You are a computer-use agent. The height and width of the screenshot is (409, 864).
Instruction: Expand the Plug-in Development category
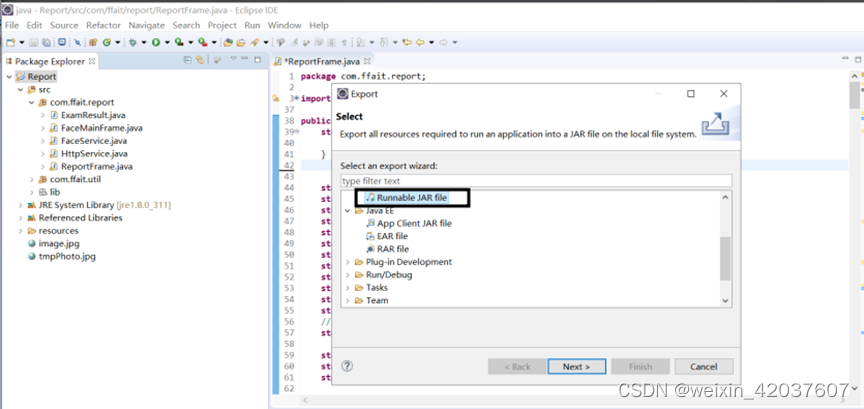[348, 262]
